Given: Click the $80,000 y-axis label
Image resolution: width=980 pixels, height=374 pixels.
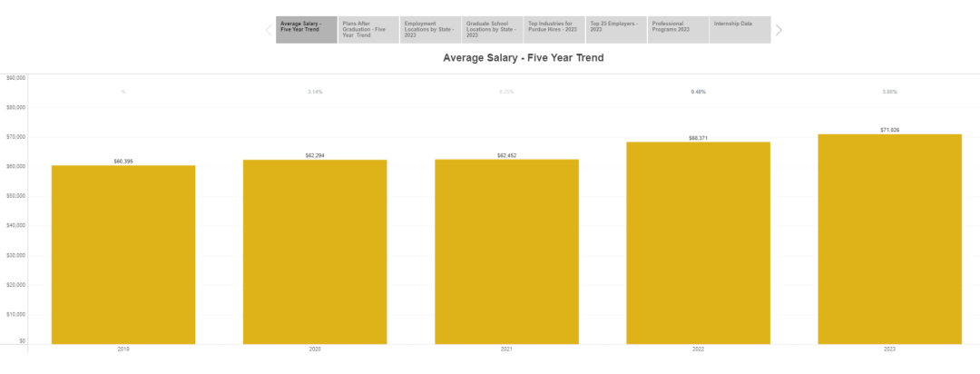Looking at the screenshot, I should (x=15, y=107).
